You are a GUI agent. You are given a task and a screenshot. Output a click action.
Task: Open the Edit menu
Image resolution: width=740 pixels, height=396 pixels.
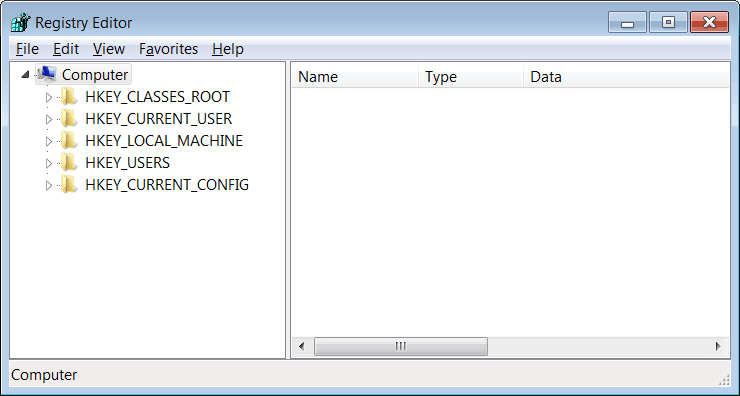point(66,49)
